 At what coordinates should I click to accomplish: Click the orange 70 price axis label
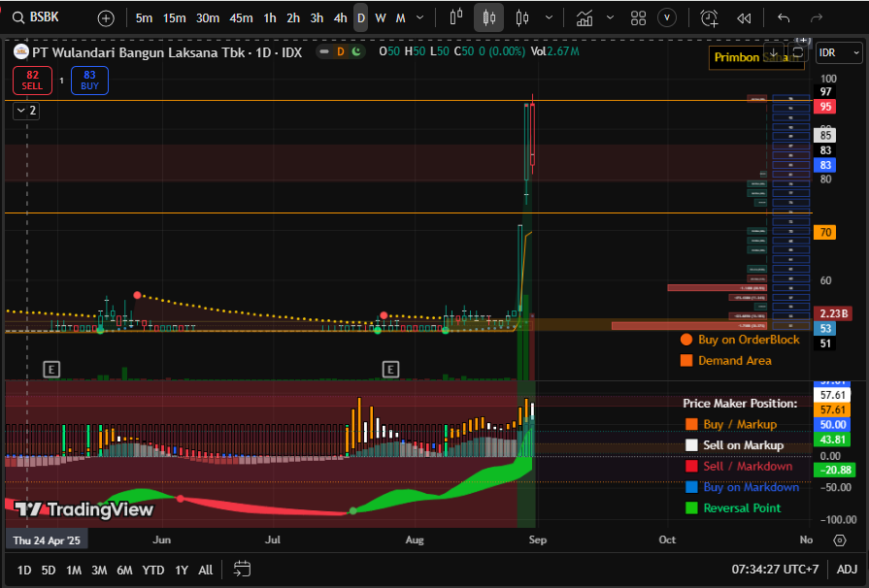825,232
